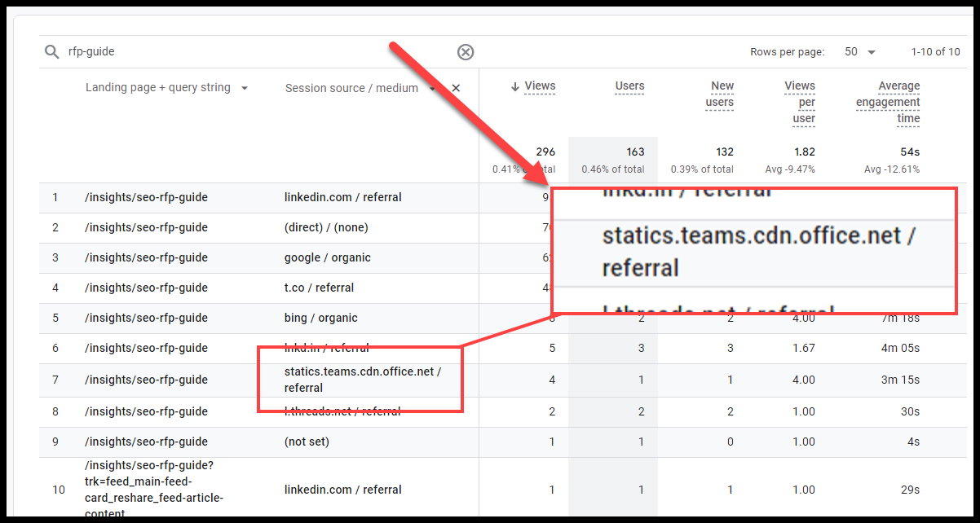
Task: Clear the rfp-guide search with X icon
Action: pos(465,52)
